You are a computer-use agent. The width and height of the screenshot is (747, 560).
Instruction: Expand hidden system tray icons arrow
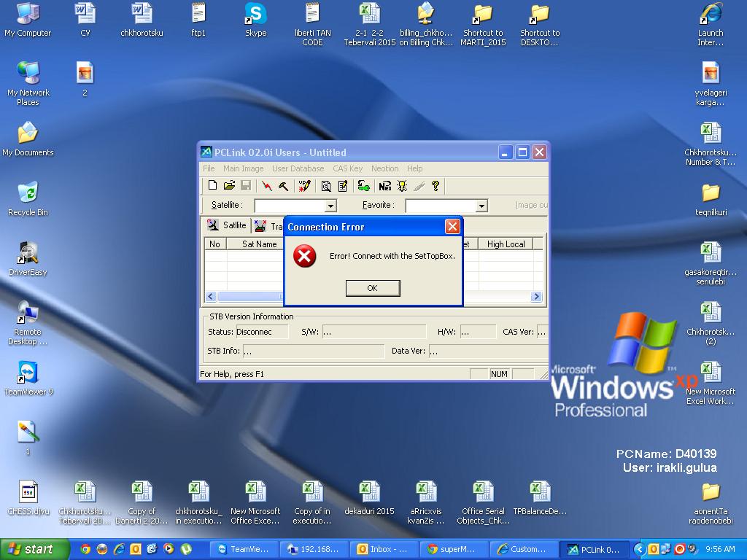tap(639, 549)
